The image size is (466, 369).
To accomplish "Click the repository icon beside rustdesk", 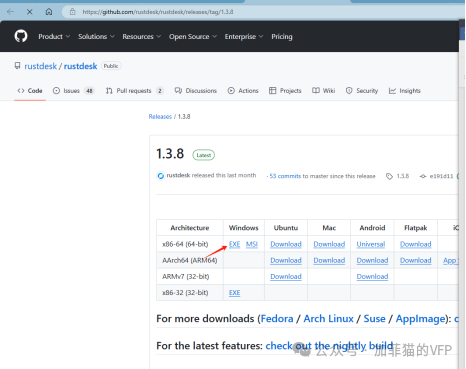I will [x=17, y=66].
